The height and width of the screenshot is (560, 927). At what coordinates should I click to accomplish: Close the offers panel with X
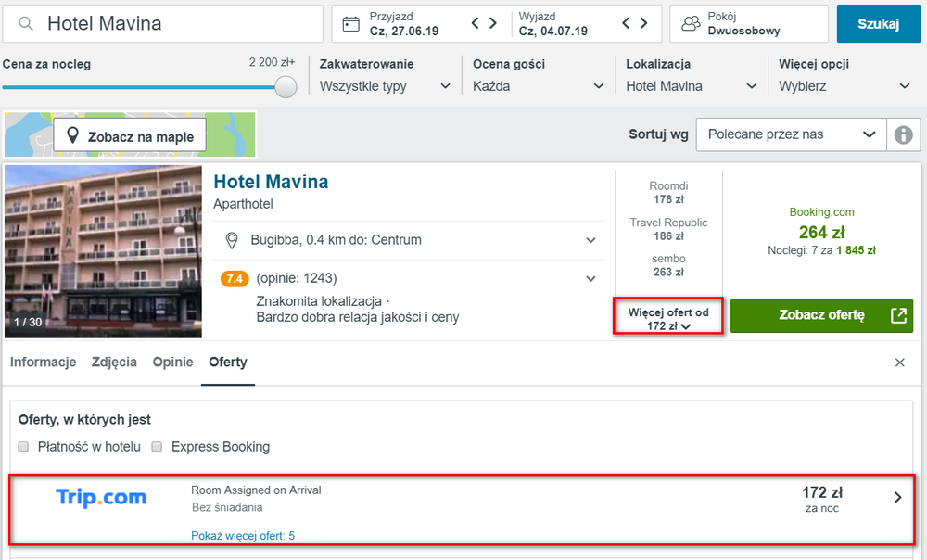tap(900, 363)
